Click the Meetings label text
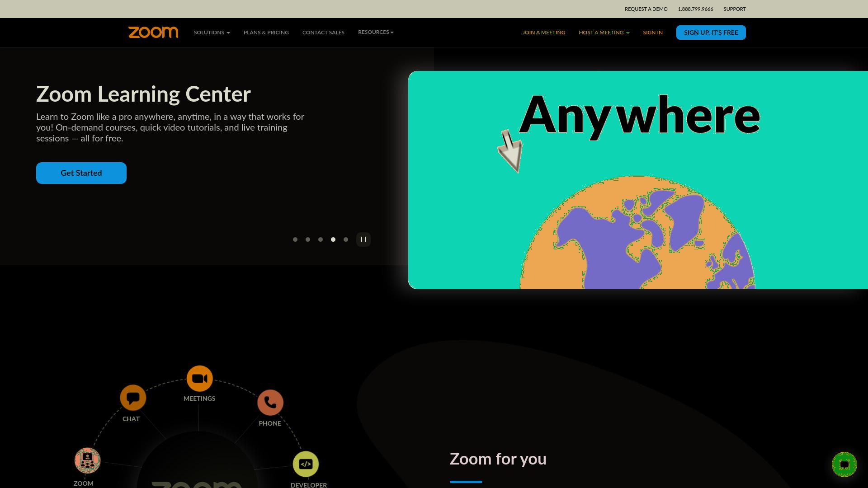The width and height of the screenshot is (868, 488). click(x=199, y=399)
